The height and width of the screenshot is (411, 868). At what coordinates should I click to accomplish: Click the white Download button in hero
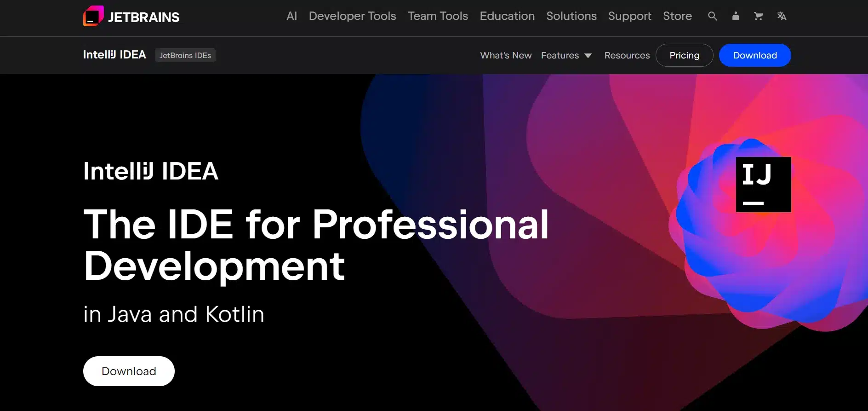(x=129, y=371)
